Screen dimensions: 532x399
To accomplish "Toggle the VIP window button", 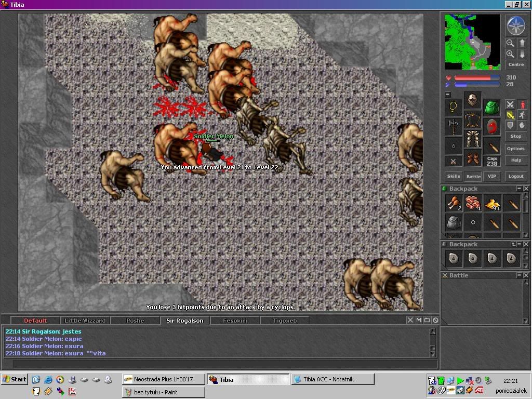I will point(492,176).
